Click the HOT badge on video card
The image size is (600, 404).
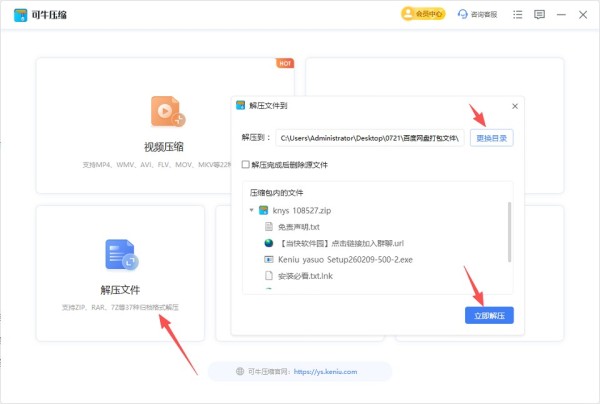point(285,63)
